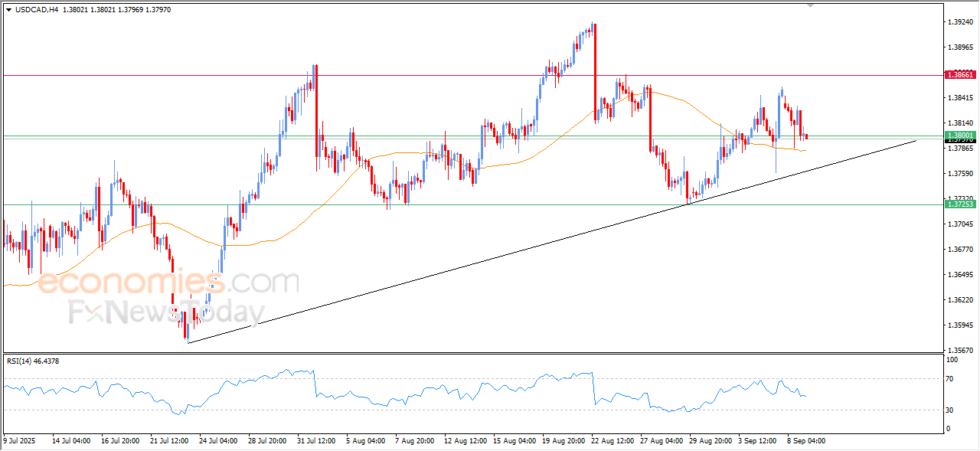The image size is (980, 451).
Task: Click the 28 Jul 20:00 time label
Action: point(267,441)
